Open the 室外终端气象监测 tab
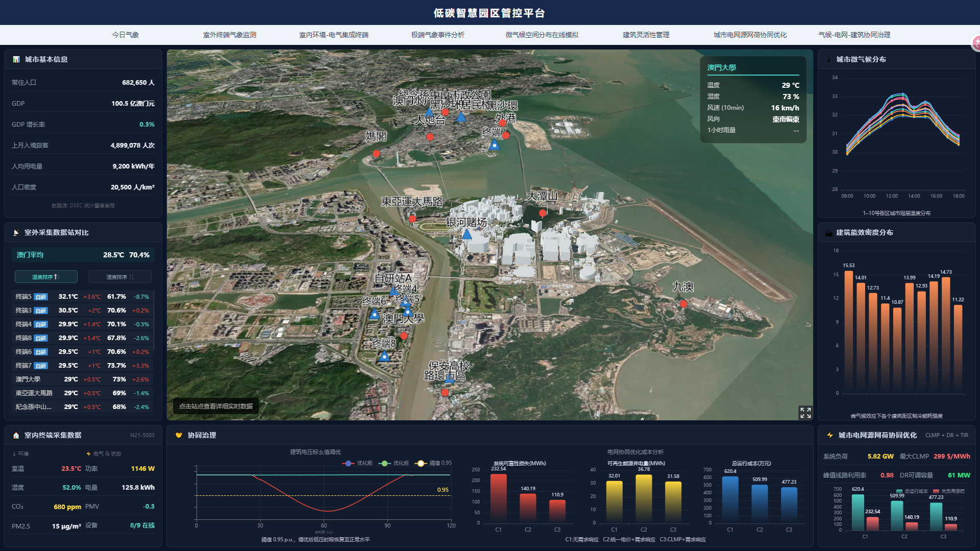Image resolution: width=980 pixels, height=551 pixels. click(230, 35)
